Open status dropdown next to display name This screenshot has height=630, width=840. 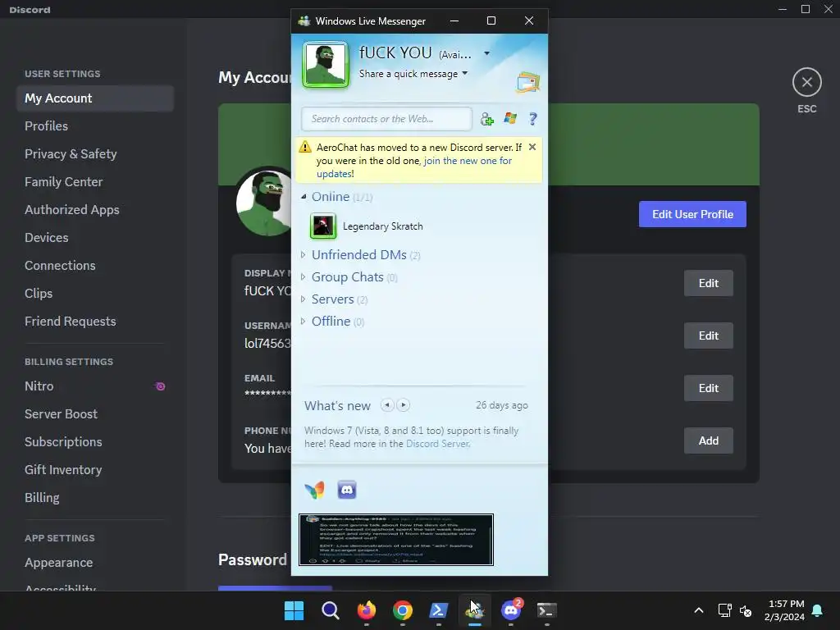486,53
